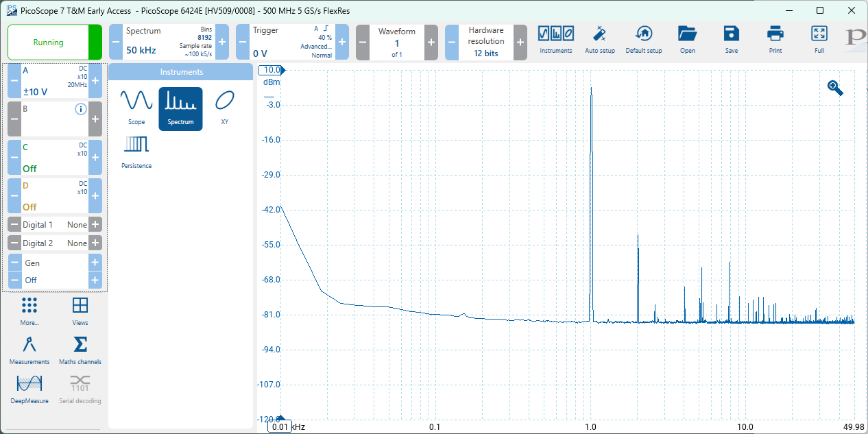Open the More... options grid
This screenshot has width=868, height=434.
pyautogui.click(x=29, y=311)
